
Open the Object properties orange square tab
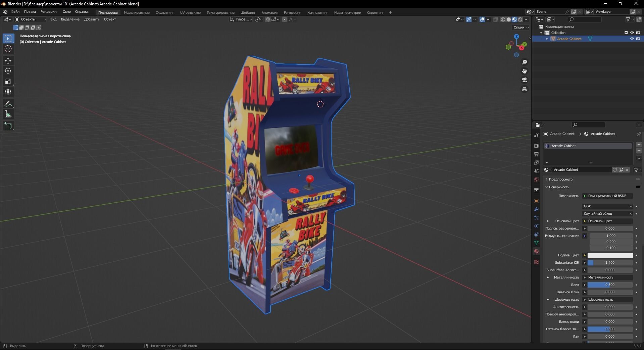click(x=536, y=201)
